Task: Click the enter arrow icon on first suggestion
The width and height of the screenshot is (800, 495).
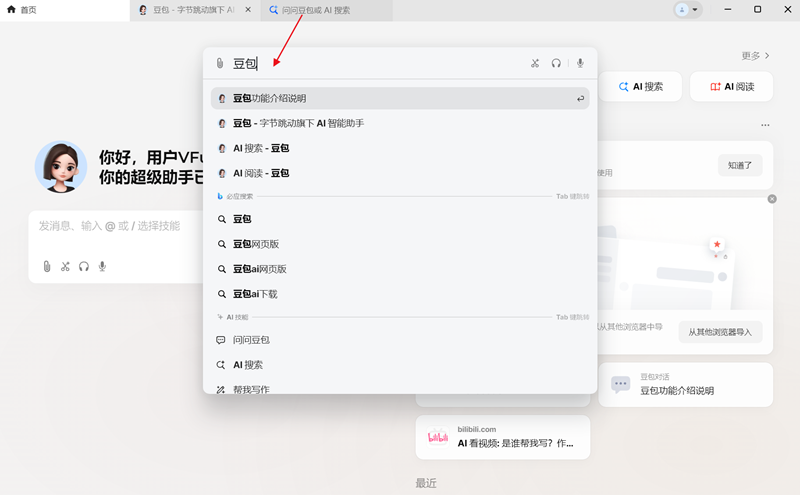Action: (x=580, y=98)
